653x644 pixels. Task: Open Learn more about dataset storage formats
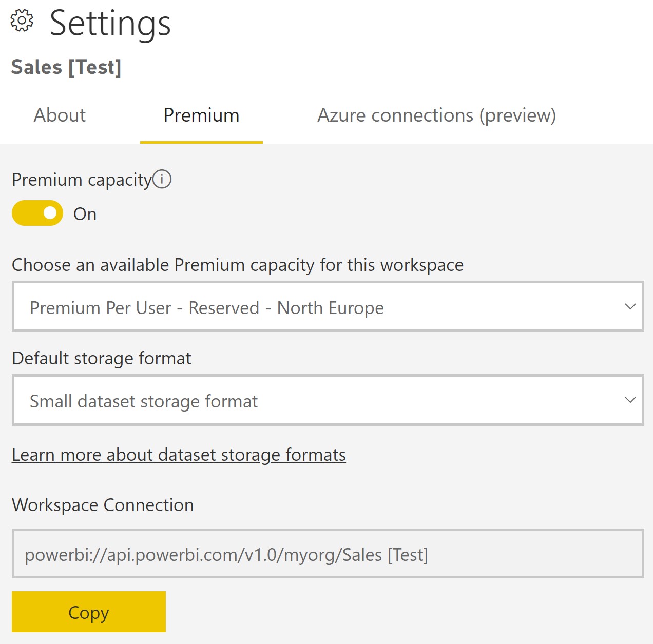click(x=179, y=455)
